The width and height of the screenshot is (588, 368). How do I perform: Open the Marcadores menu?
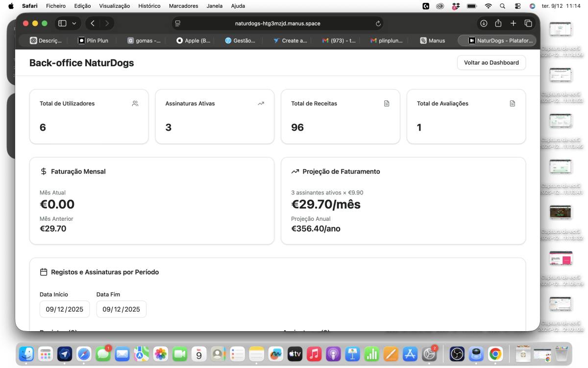[183, 6]
